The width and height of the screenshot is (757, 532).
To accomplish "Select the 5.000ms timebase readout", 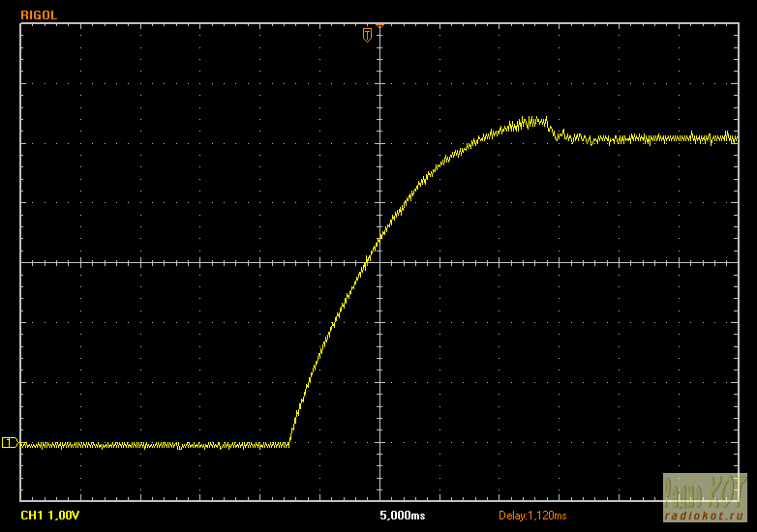I will coord(402,516).
